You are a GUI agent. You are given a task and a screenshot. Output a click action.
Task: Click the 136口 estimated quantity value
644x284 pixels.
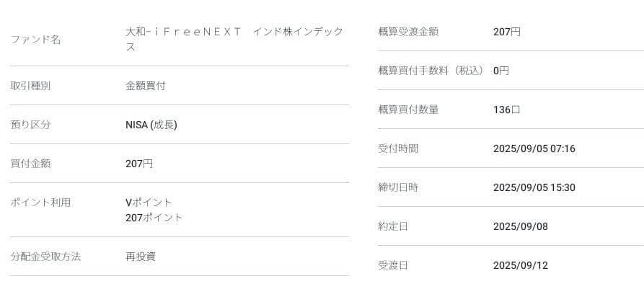(x=507, y=110)
